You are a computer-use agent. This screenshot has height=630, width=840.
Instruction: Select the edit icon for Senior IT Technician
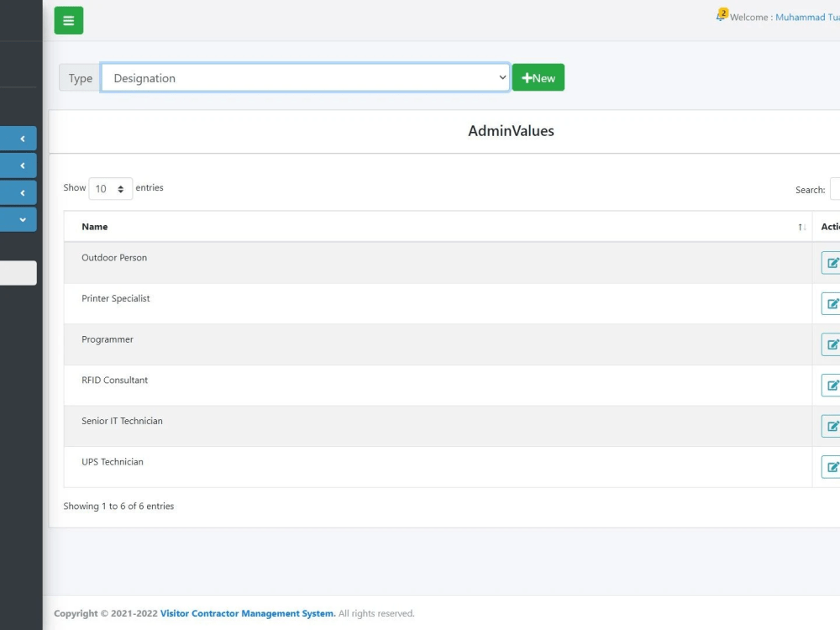832,426
